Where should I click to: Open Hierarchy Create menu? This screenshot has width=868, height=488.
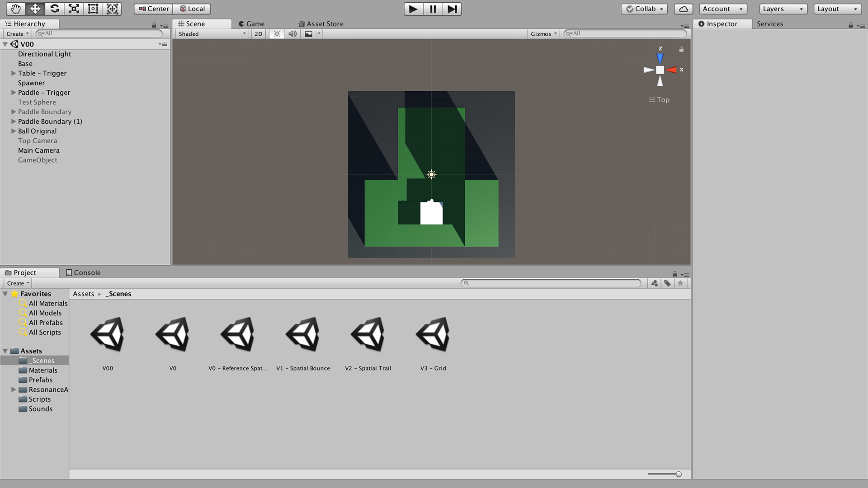coord(18,34)
